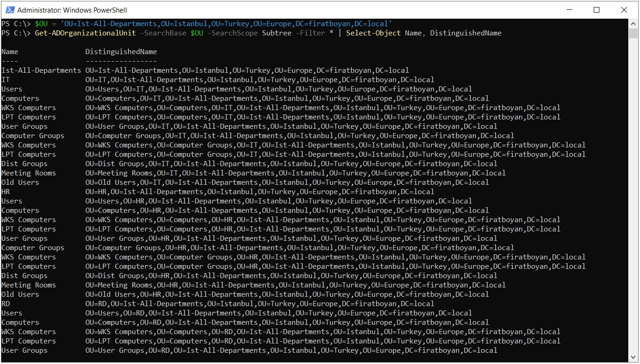Click the 'Get-ADOrganizationalUnit' cmdlet text

tap(85, 33)
